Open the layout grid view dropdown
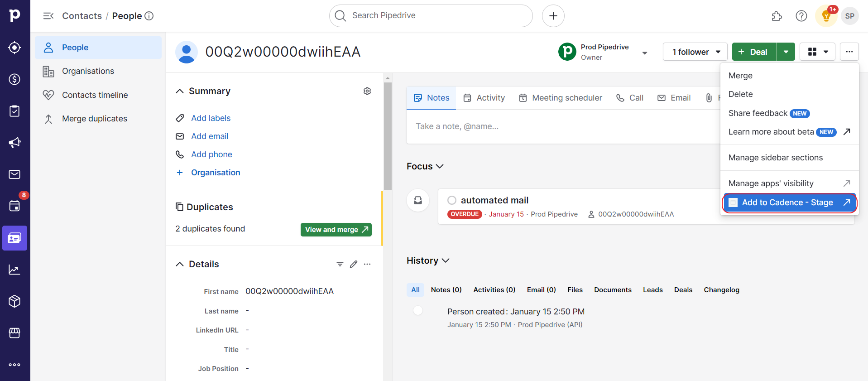 click(x=818, y=52)
